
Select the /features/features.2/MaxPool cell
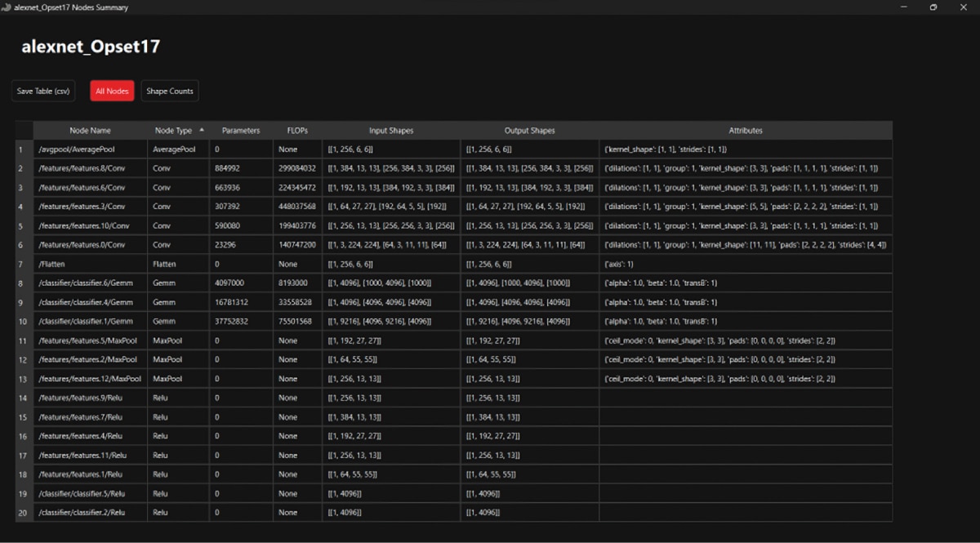pyautogui.click(x=90, y=359)
